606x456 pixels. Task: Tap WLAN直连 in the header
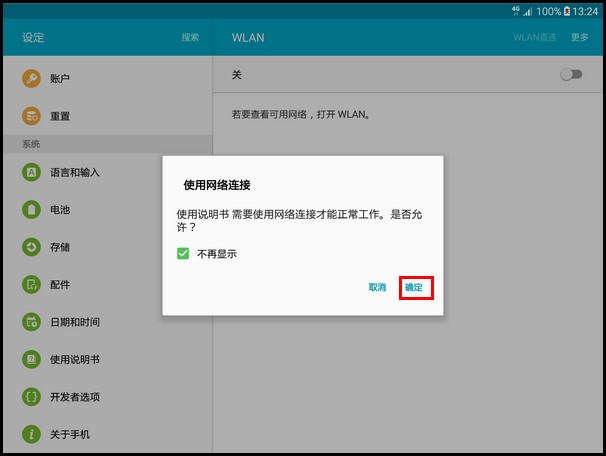click(x=535, y=37)
